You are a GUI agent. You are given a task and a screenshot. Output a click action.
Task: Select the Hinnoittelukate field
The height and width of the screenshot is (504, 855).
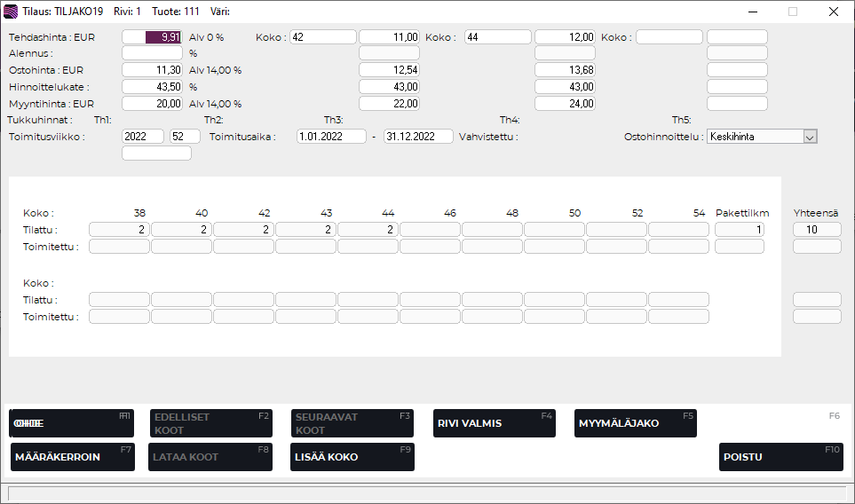(x=152, y=87)
